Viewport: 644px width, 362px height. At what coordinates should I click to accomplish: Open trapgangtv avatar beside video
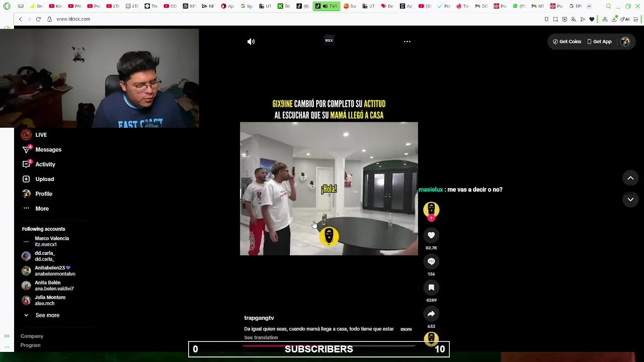click(431, 209)
